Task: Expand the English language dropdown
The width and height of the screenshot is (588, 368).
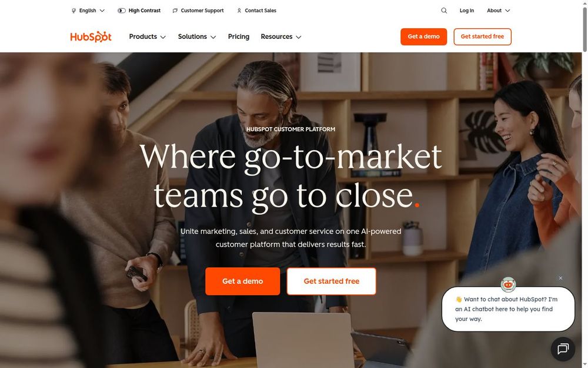Action: click(x=88, y=11)
